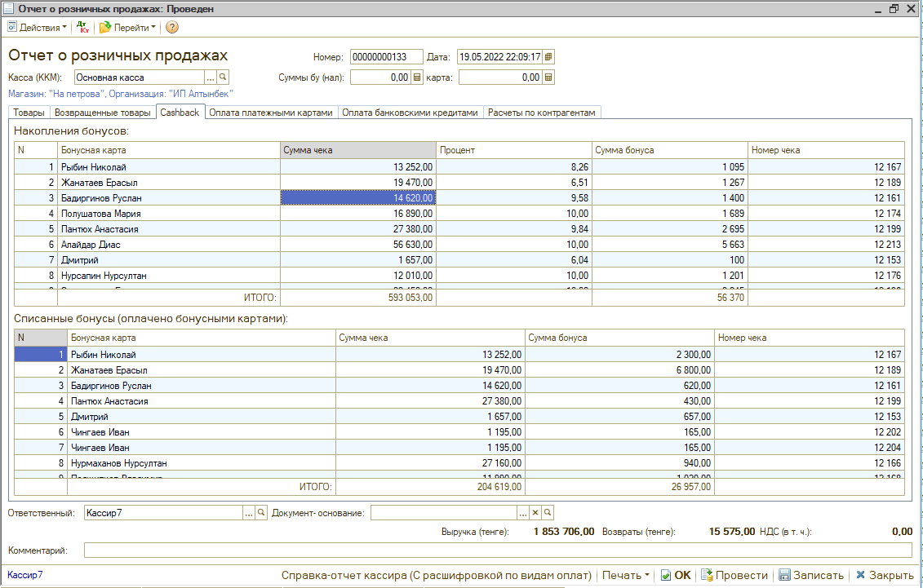Viewport: 923px width, 588px height.
Task: Click the Дт/Кт posting entries icon
Action: 83,27
